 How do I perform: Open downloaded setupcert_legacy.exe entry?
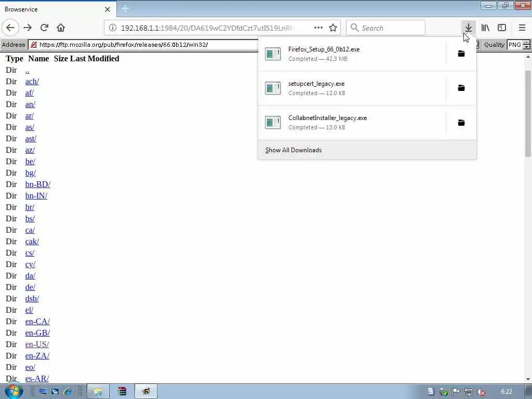tap(352, 88)
